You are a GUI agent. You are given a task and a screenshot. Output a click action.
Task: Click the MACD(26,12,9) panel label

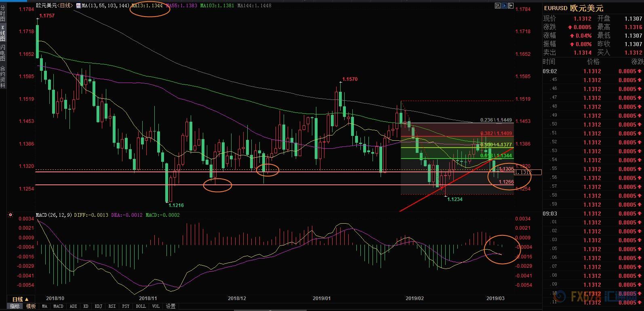pyautogui.click(x=54, y=215)
